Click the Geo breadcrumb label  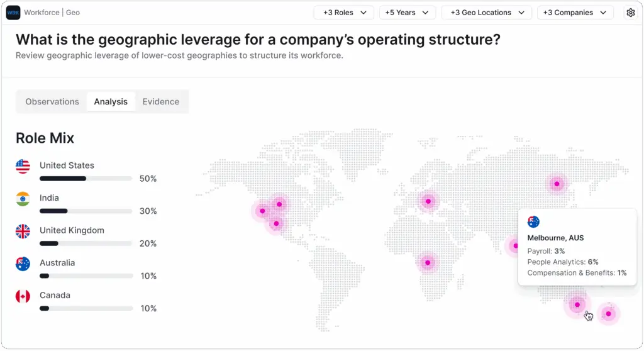tap(73, 13)
